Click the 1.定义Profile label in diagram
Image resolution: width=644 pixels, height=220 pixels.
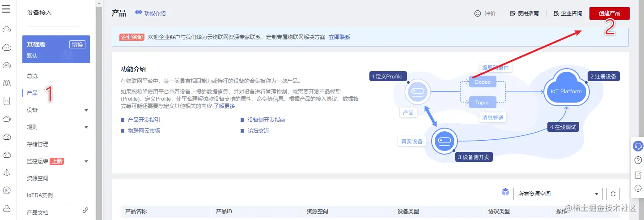(387, 77)
